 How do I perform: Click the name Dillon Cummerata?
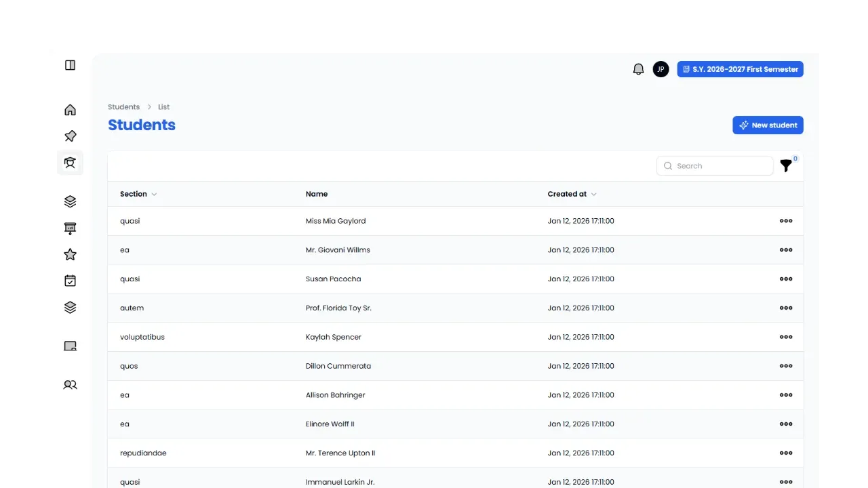click(338, 366)
